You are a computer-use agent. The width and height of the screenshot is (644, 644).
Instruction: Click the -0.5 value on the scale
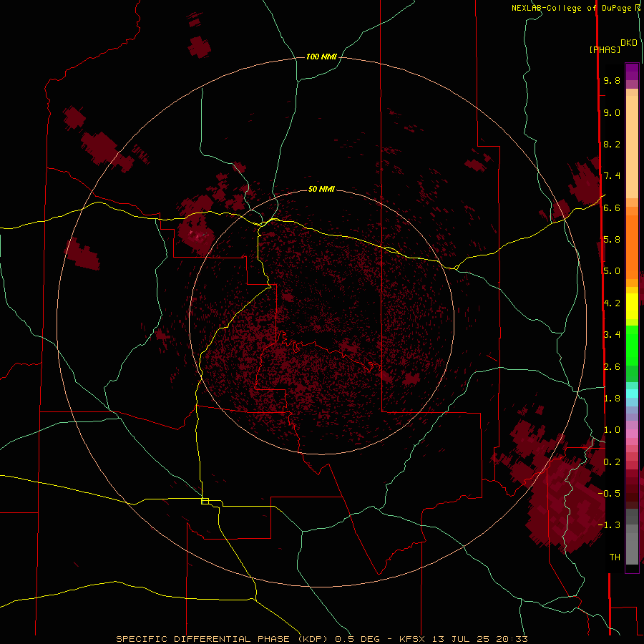point(610,494)
